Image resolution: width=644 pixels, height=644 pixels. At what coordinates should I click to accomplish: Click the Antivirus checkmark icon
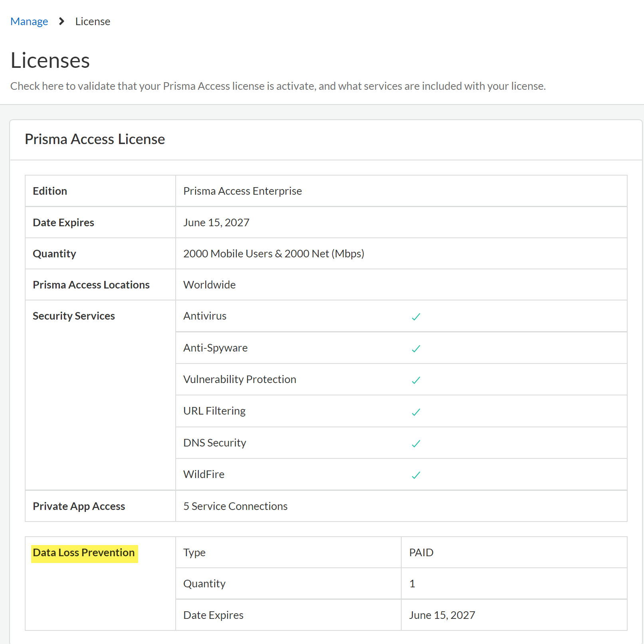click(x=416, y=317)
